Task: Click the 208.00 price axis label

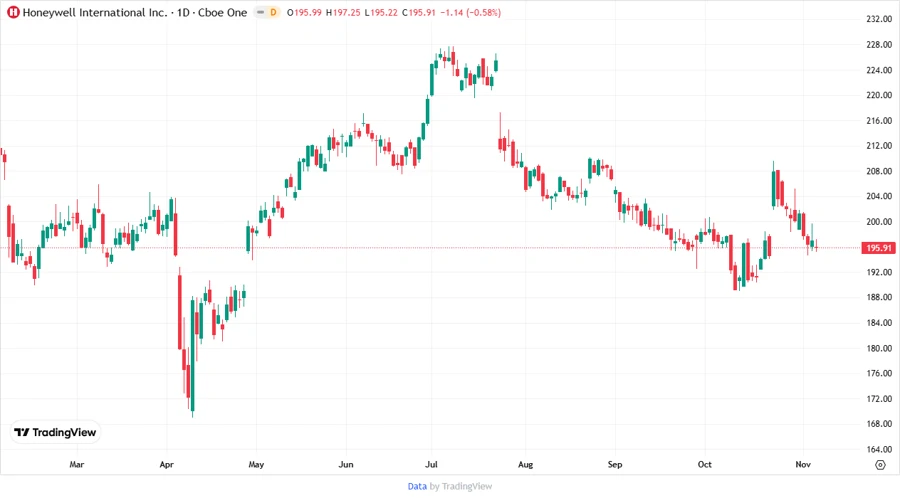Action: point(879,171)
